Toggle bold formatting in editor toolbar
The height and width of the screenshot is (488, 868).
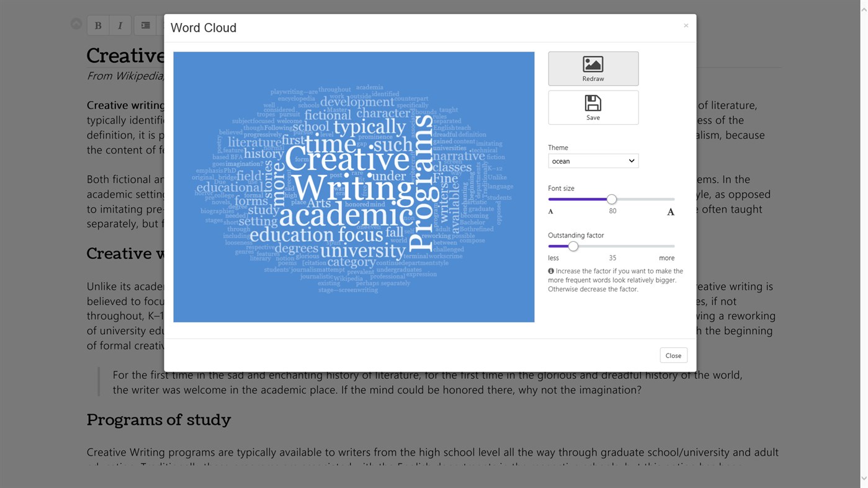tap(98, 25)
